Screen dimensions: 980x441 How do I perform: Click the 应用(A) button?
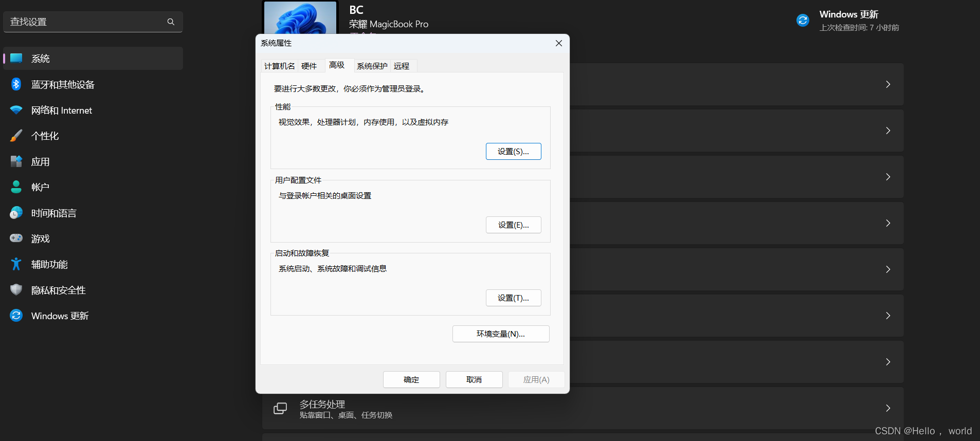(x=536, y=380)
